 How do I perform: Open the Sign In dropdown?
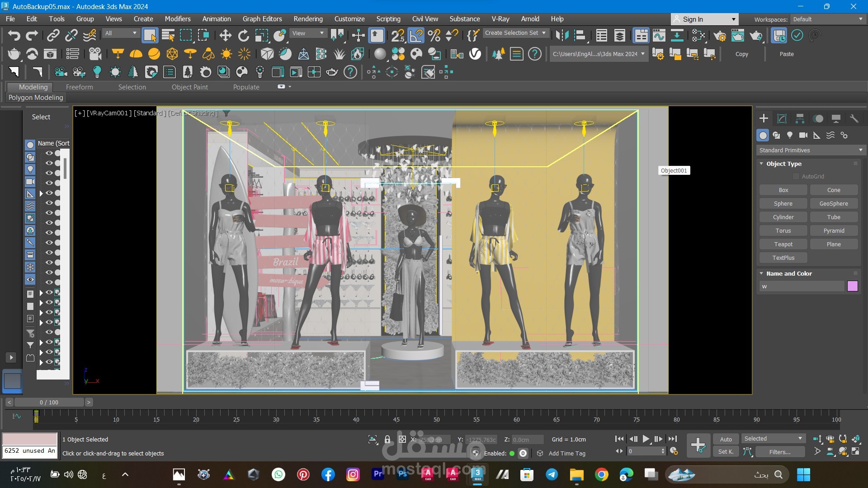point(704,19)
